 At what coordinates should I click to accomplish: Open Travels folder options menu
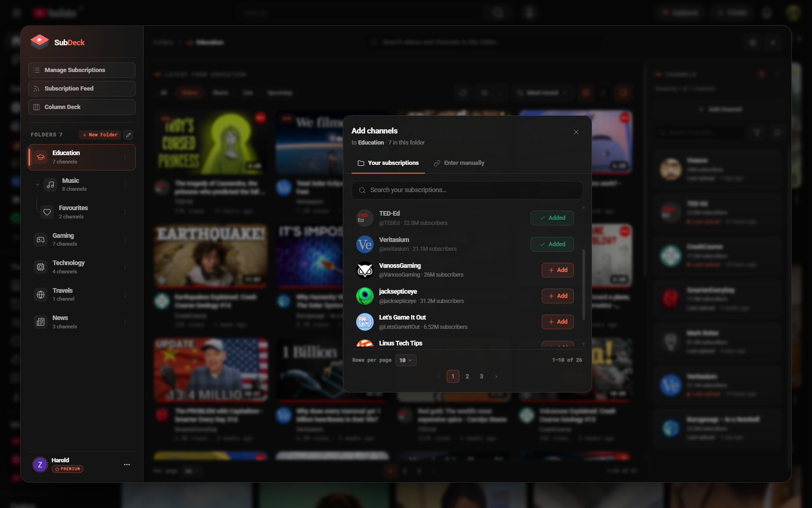tap(125, 294)
